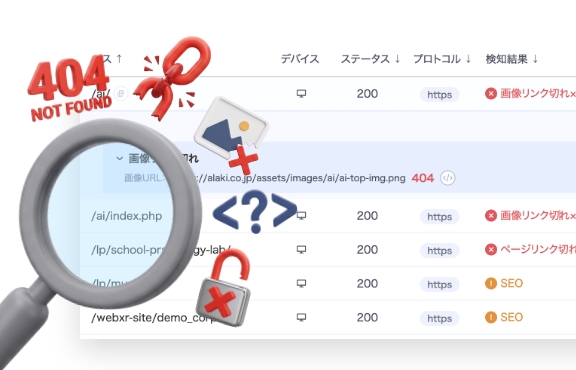The image size is (576, 370).
Task: Click desktop device icon in /lp/school row
Action: coord(301,250)
